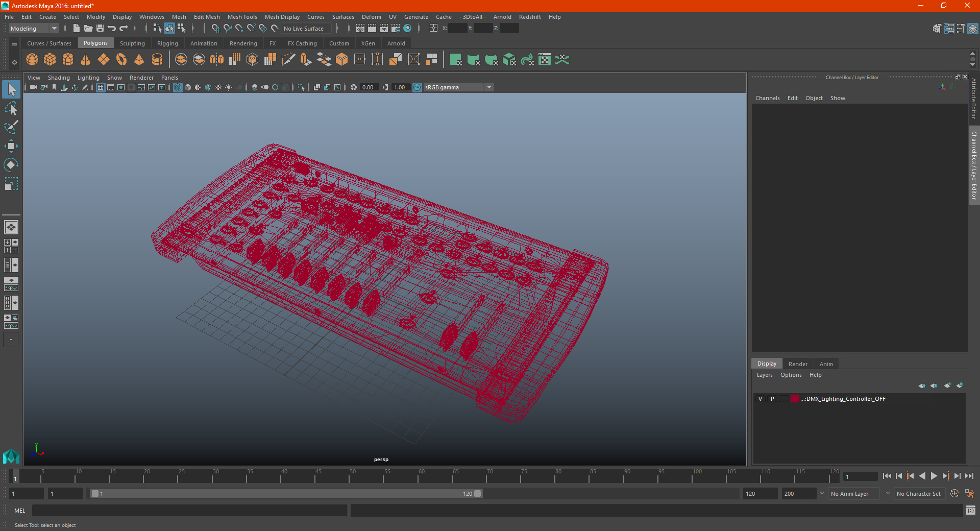This screenshot has height=531, width=980.
Task: Open the Modeling menu set dropdown
Action: coord(34,29)
